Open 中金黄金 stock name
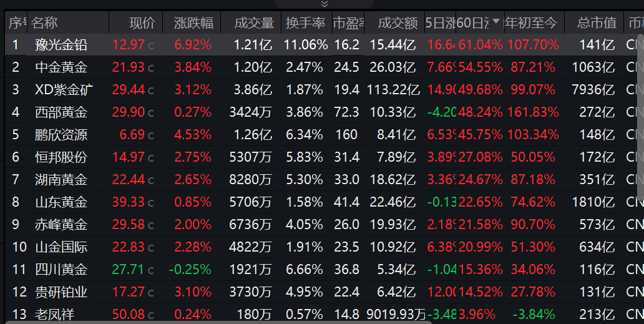The image size is (644, 324). click(x=61, y=67)
